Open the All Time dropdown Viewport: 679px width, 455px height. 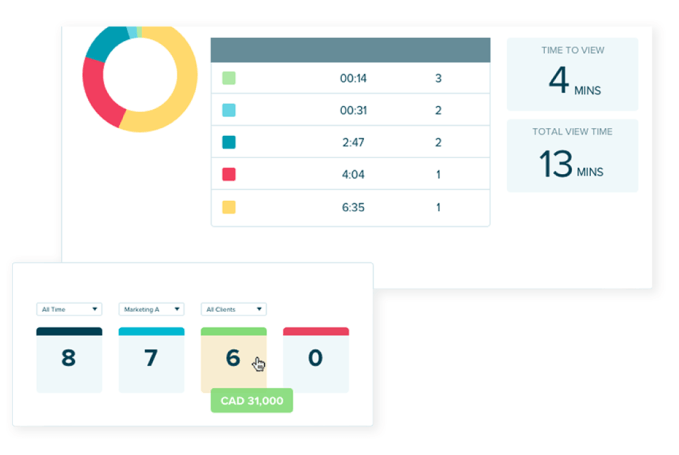69,309
